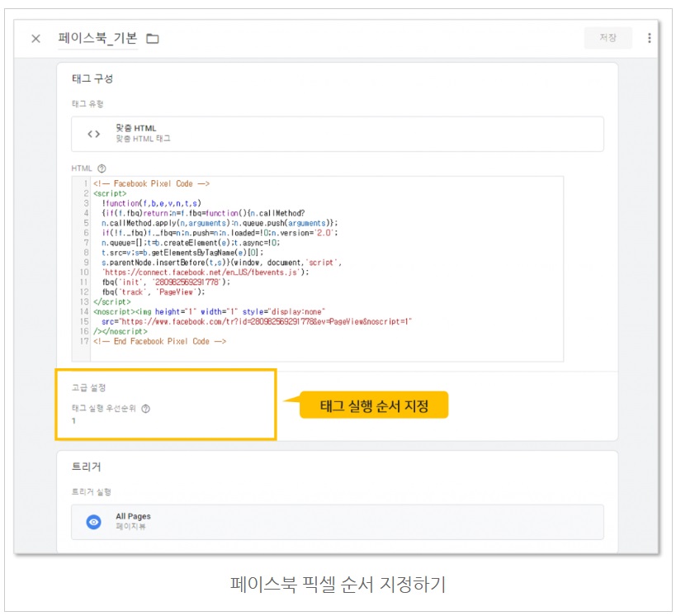Select the 맞춤 HTML tag type box
The height and width of the screenshot is (616, 676).
click(x=337, y=134)
